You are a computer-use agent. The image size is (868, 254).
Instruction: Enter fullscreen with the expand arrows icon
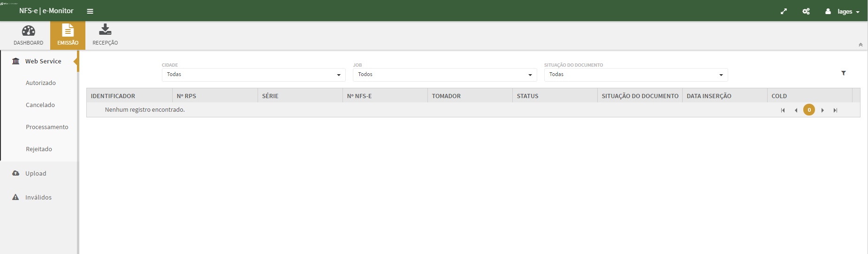click(784, 11)
